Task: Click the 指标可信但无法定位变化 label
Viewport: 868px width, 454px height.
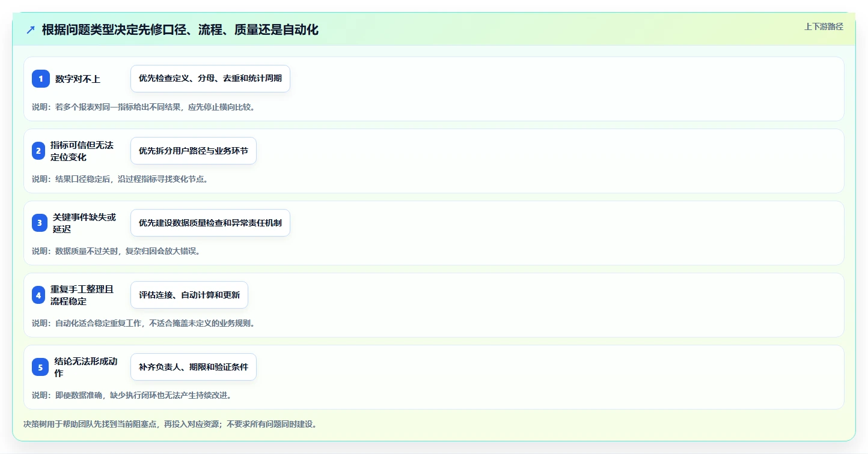Action: tap(82, 151)
